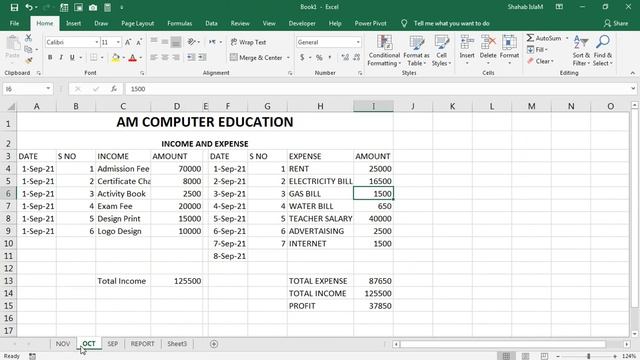Increase font size with the larger A icon
The image size is (640, 360).
point(128,42)
